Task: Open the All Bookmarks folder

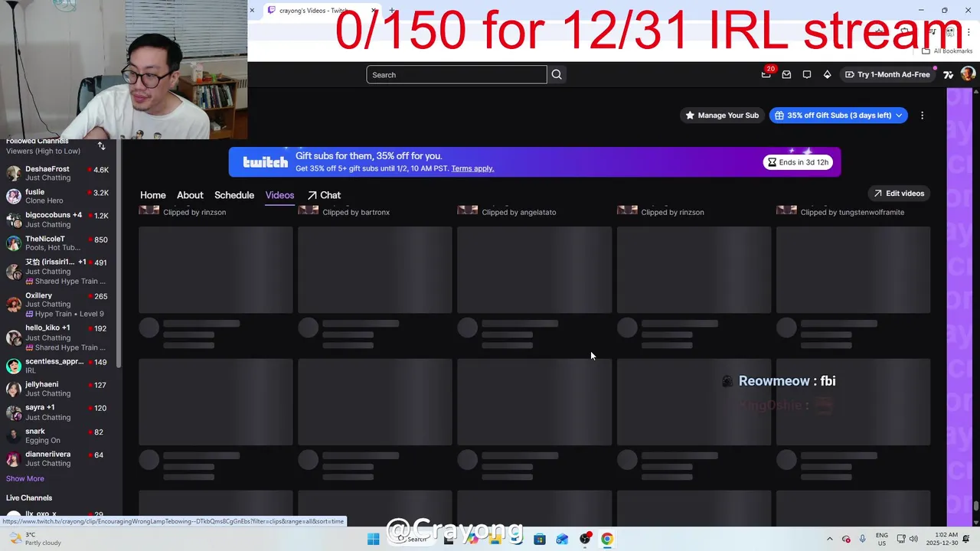Action: point(946,51)
